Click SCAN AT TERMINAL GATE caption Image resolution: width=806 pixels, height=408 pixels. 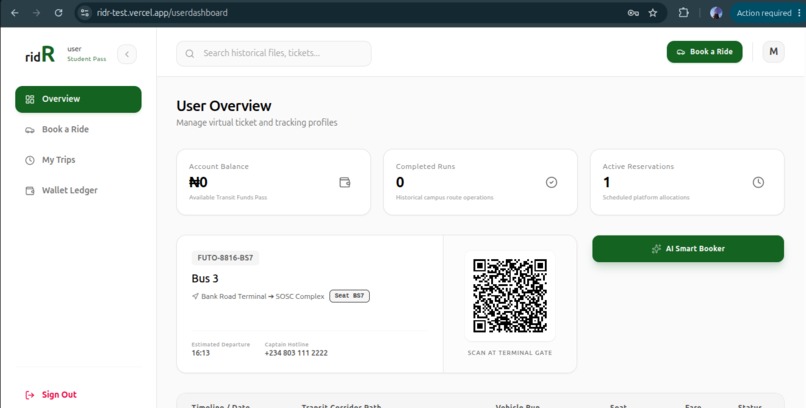coord(509,353)
